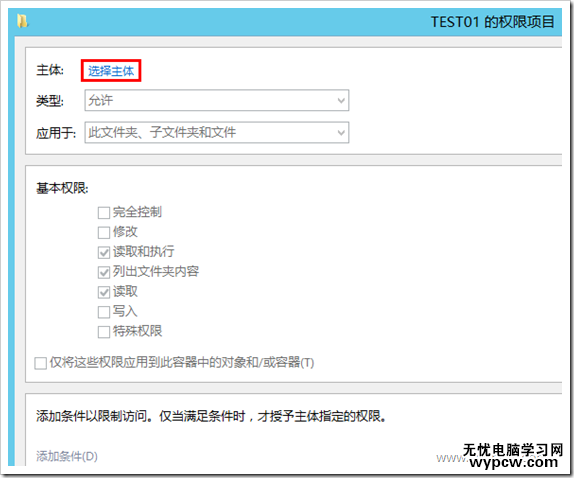Open the 应用于 dropdown list
Screen dimensions: 574x478
tap(217, 132)
